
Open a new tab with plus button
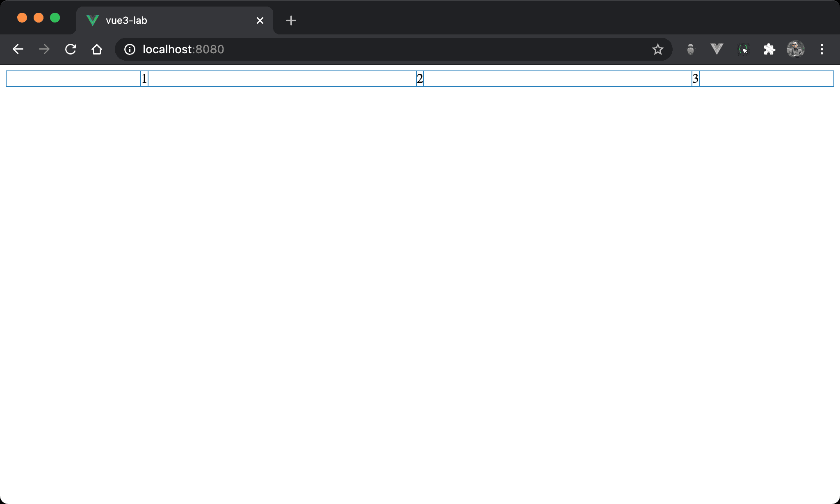point(291,20)
